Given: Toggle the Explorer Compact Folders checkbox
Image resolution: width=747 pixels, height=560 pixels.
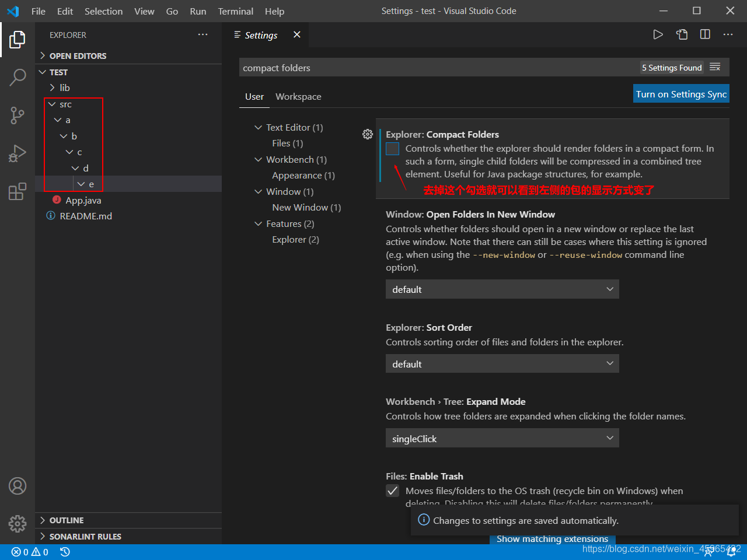Looking at the screenshot, I should coord(393,149).
